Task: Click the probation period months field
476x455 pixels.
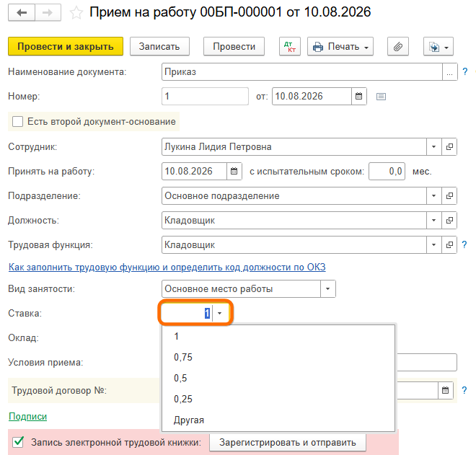Action: pos(387,171)
